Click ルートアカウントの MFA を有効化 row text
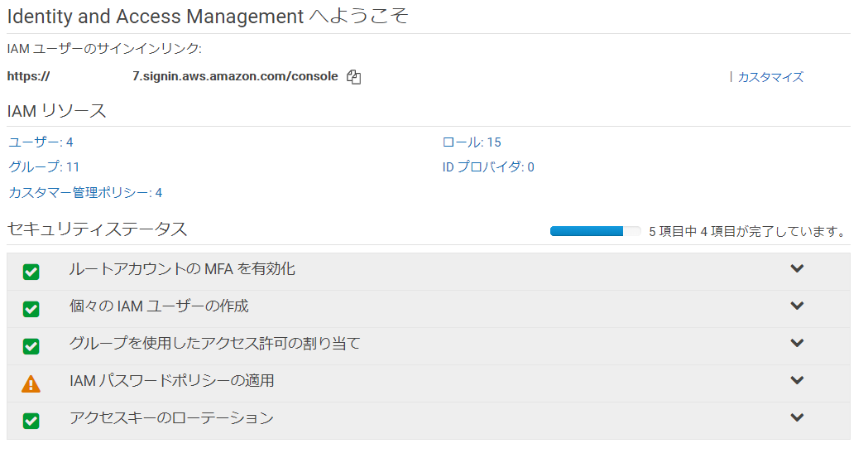Viewport: 868px width, 458px height. pyautogui.click(x=181, y=269)
